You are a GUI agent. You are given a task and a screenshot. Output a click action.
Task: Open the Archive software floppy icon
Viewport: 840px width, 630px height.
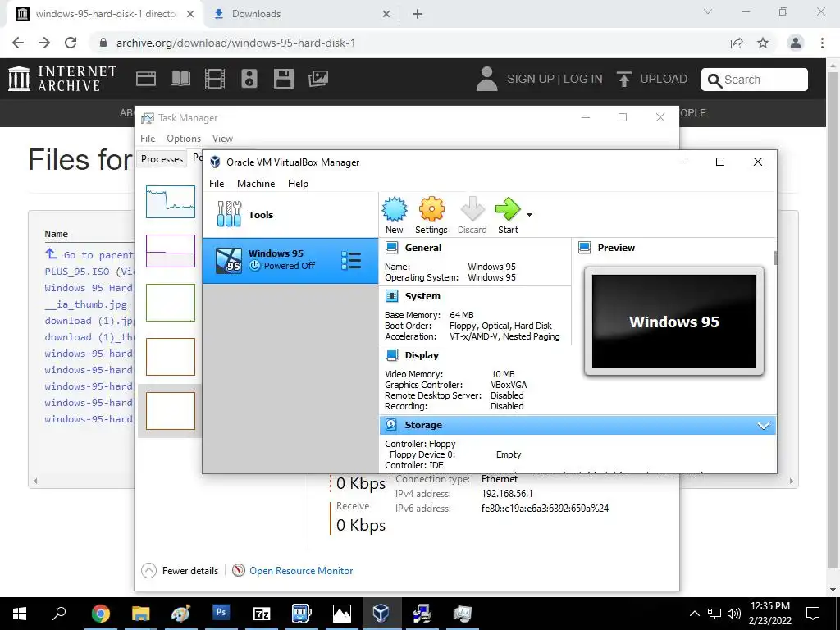click(283, 79)
